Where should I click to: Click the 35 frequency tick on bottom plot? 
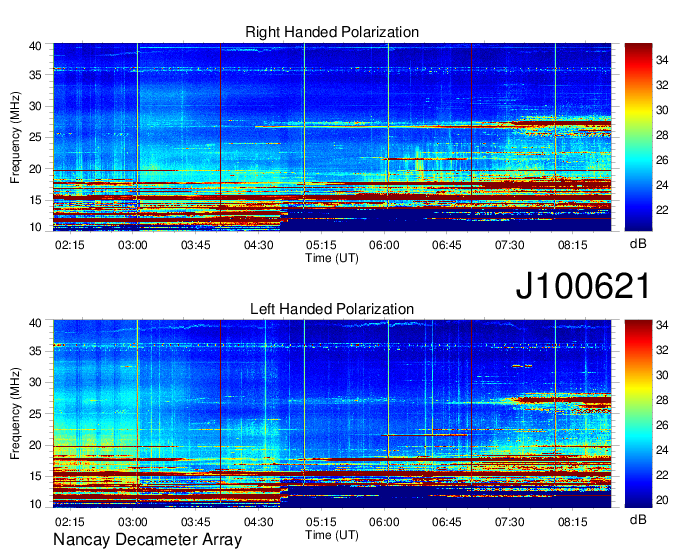(x=36, y=352)
